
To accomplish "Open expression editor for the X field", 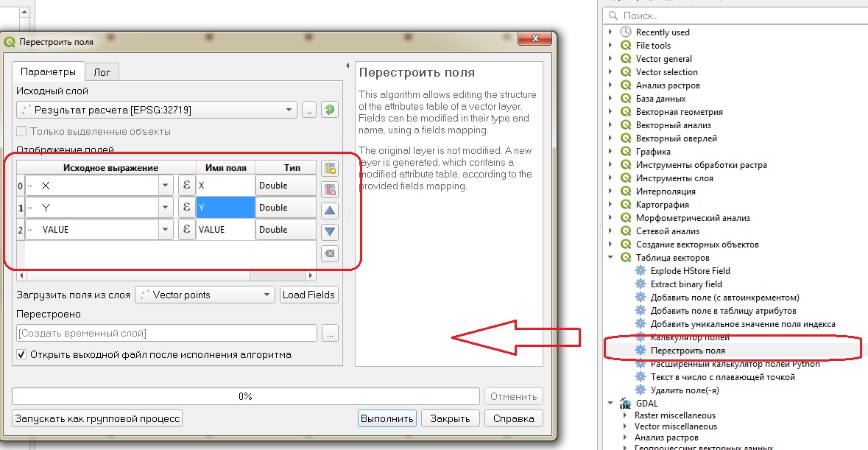I will (187, 186).
